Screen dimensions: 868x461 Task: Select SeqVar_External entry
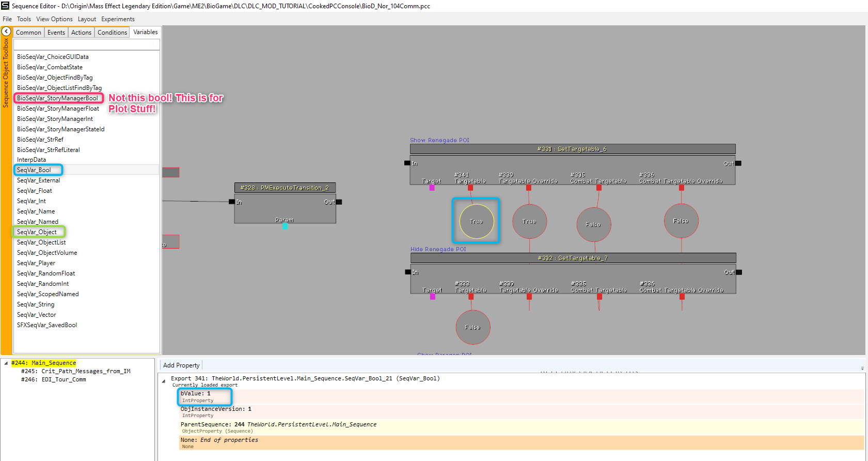tap(38, 180)
